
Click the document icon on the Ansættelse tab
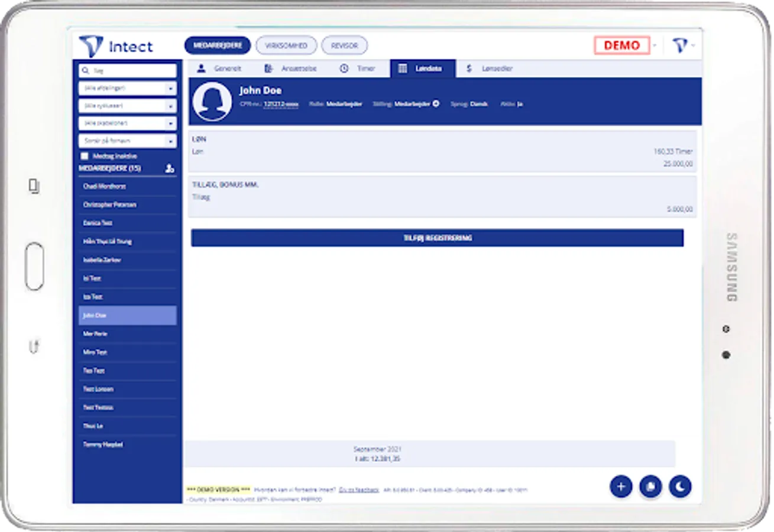coord(268,69)
